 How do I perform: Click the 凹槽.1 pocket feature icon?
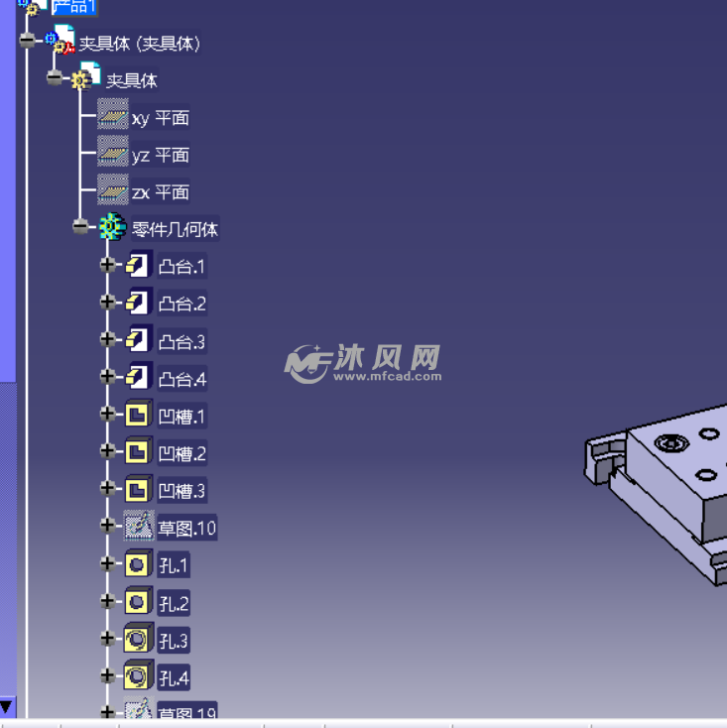[x=138, y=414]
